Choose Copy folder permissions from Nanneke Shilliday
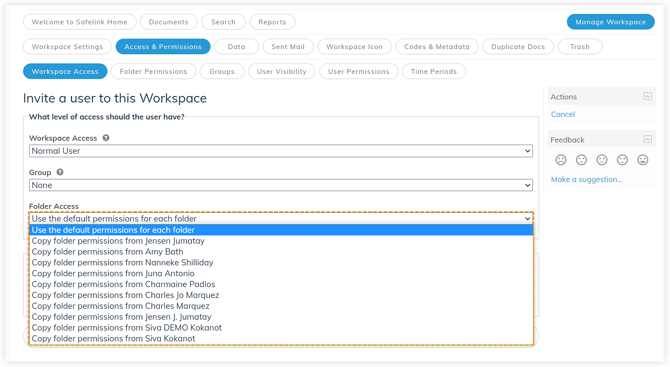This screenshot has height=367, width=670. 281,263
